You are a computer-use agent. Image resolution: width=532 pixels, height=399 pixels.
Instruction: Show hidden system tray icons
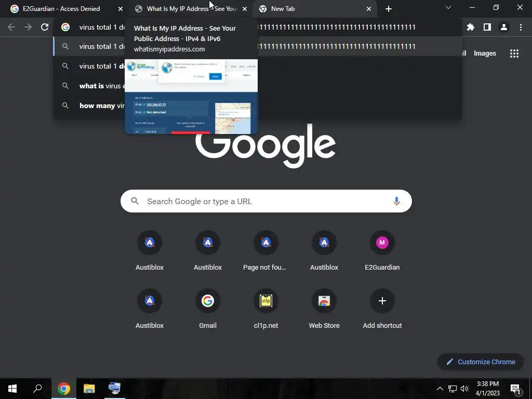pyautogui.click(x=440, y=389)
